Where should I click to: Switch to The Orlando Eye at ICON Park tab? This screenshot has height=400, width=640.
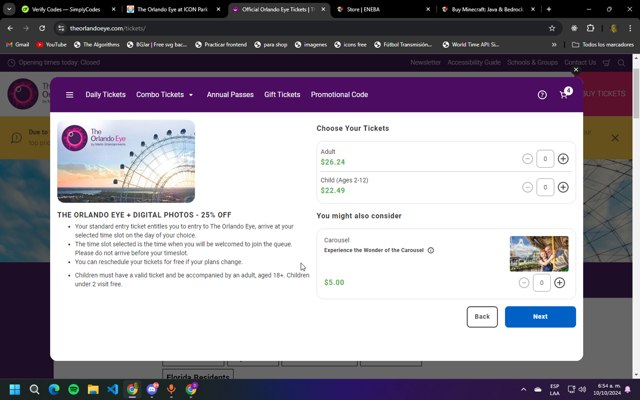pos(173,9)
